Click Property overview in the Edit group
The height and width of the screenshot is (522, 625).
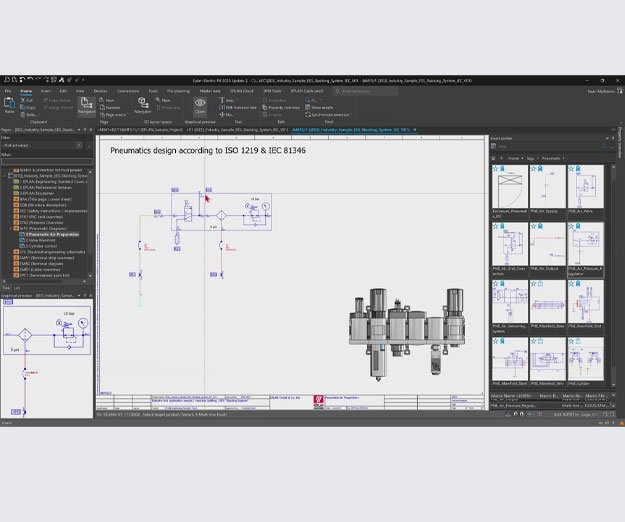(281, 108)
